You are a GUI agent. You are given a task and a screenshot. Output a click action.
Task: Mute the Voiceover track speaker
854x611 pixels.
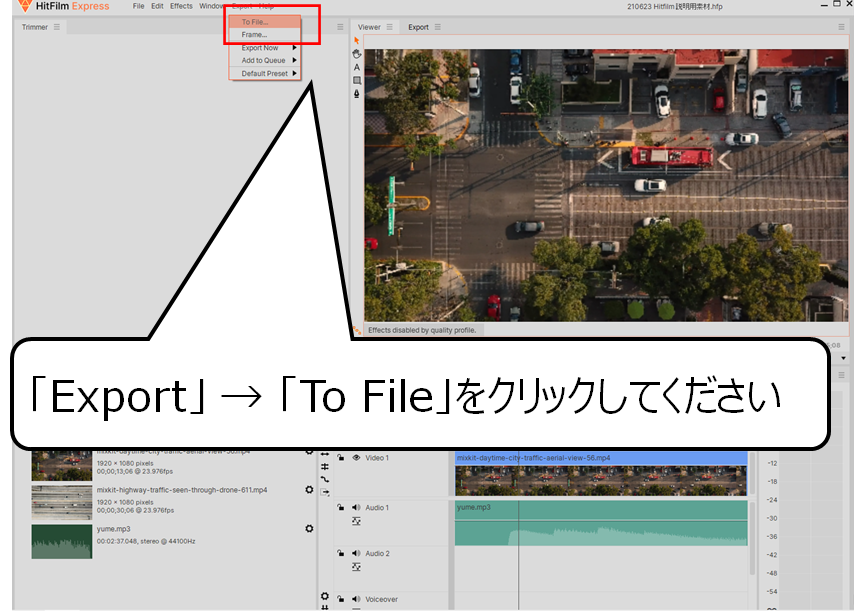(356, 598)
